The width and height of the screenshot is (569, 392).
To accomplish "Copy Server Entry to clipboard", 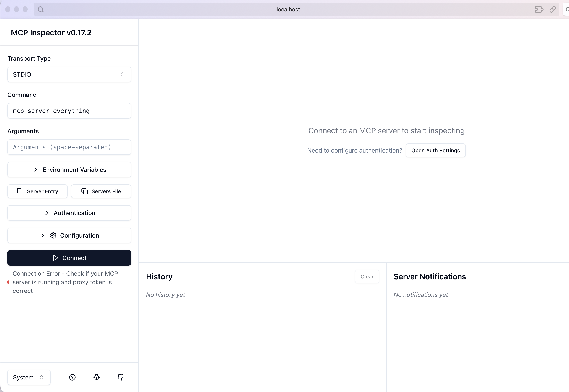I will click(x=37, y=191).
